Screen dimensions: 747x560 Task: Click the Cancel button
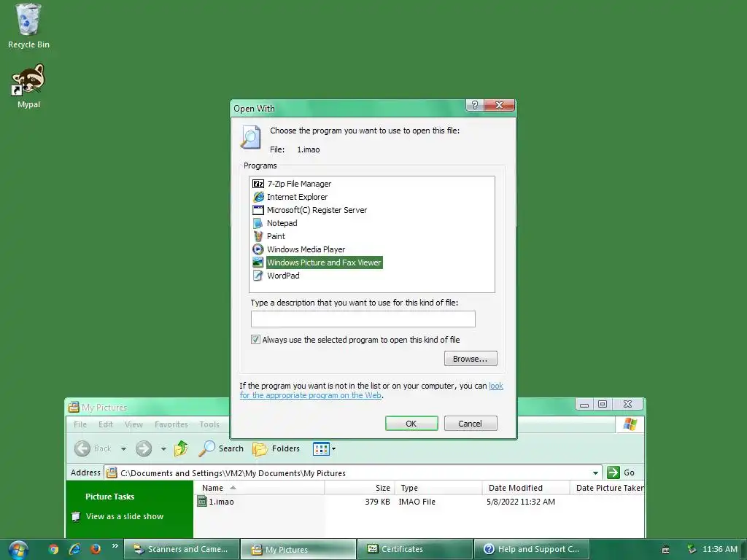click(x=471, y=424)
